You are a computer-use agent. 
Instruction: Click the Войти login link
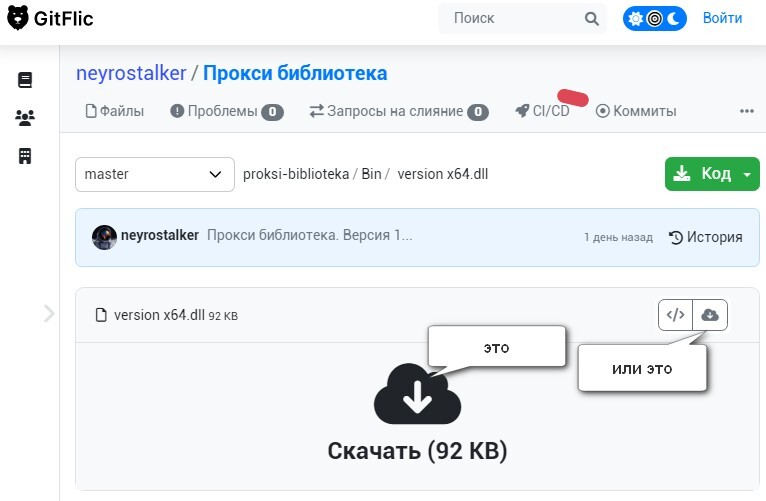722,18
